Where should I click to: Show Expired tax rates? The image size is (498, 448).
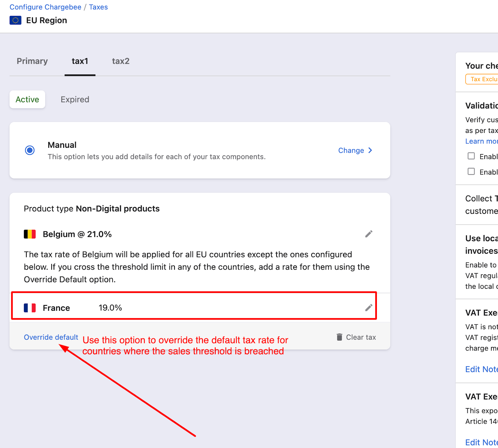click(x=75, y=100)
